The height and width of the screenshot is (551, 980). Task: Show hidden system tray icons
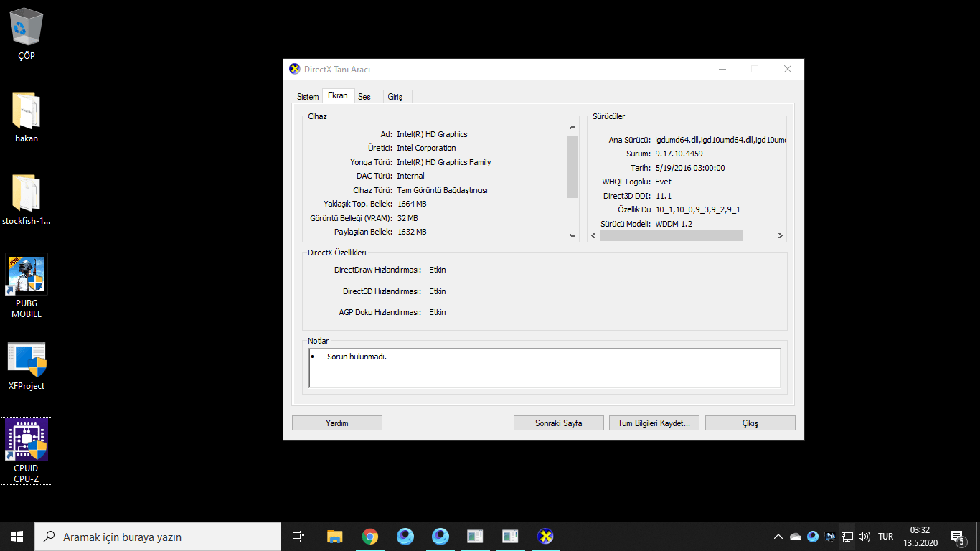[x=778, y=537]
